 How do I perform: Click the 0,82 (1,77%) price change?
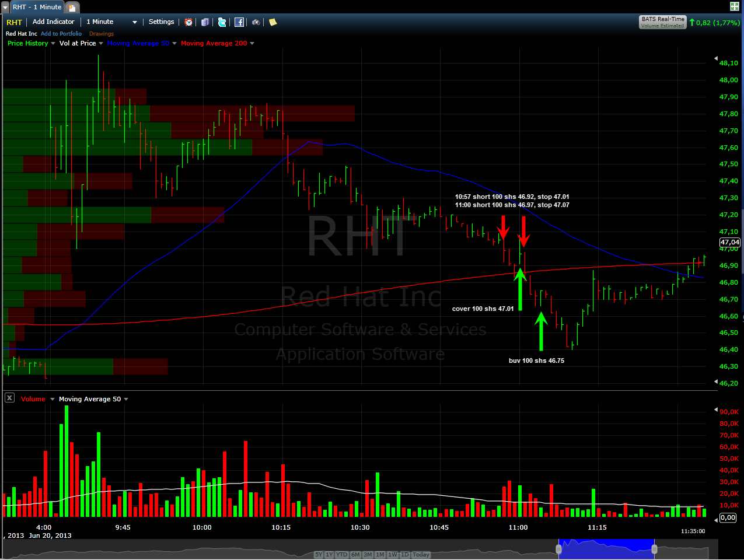click(718, 23)
